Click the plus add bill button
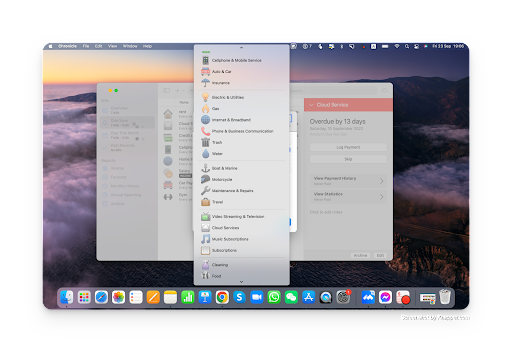The height and width of the screenshot is (363, 512). [177, 90]
